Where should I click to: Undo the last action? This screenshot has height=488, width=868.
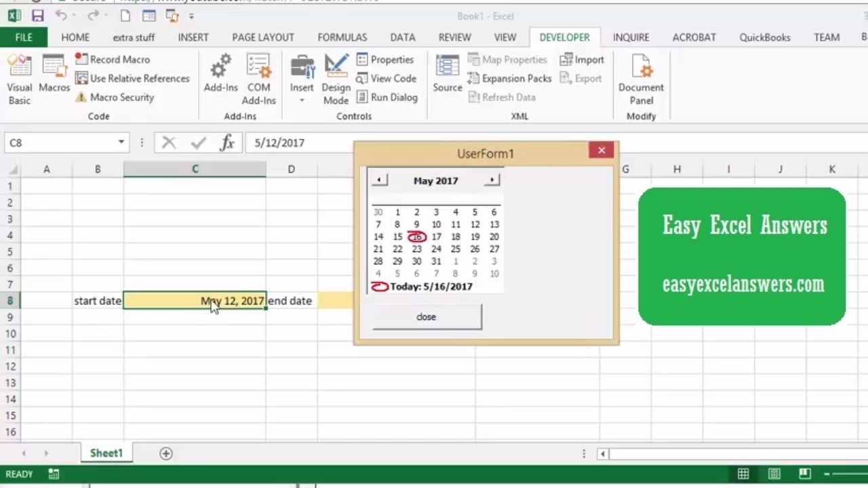[x=61, y=16]
